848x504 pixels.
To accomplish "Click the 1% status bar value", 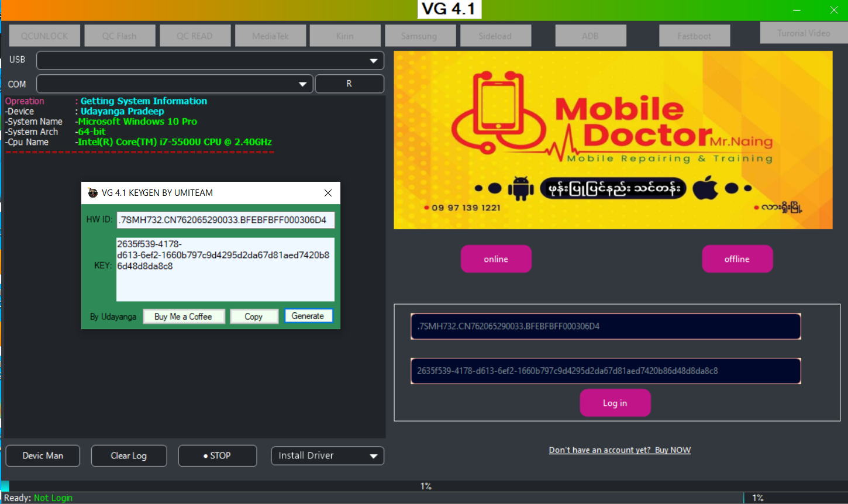I will pyautogui.click(x=758, y=498).
